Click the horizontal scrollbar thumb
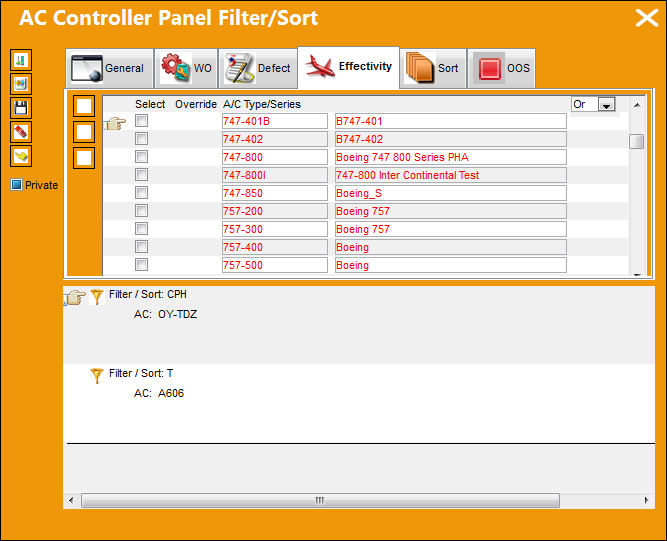This screenshot has height=541, width=667. coord(320,500)
